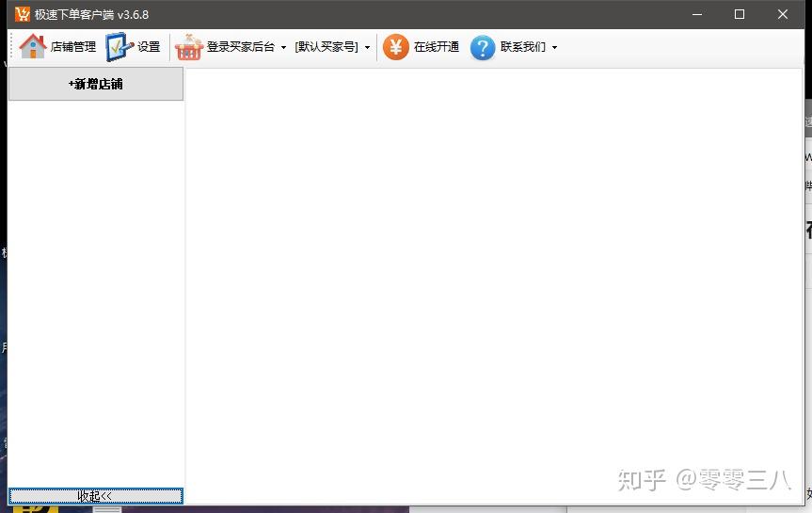Click the 设置 checklist icon

[x=119, y=47]
